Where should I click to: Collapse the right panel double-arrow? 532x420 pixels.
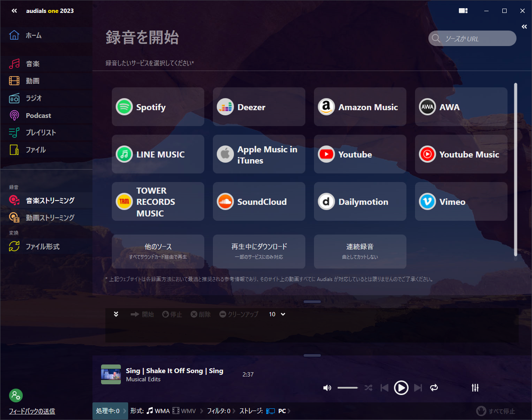tap(524, 27)
